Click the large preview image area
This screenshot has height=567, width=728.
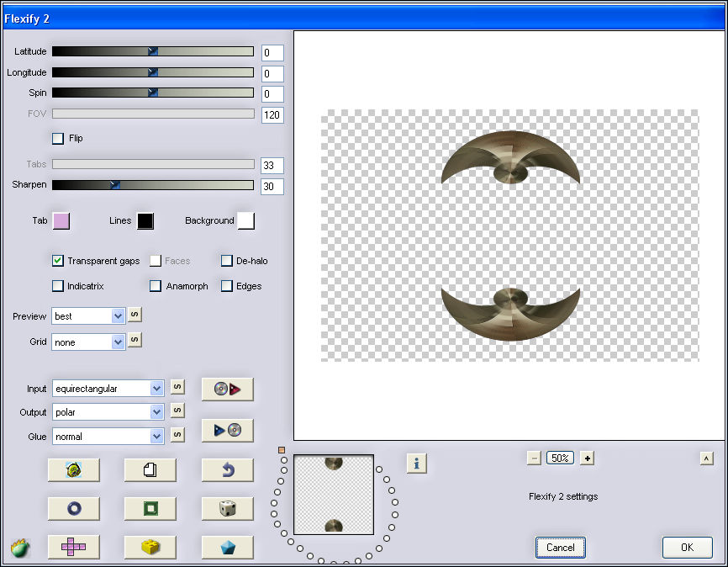pos(509,236)
